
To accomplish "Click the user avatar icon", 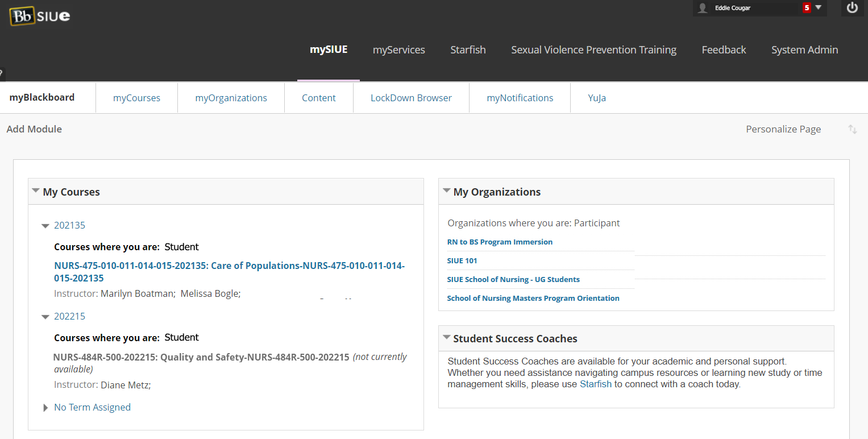I will (703, 8).
